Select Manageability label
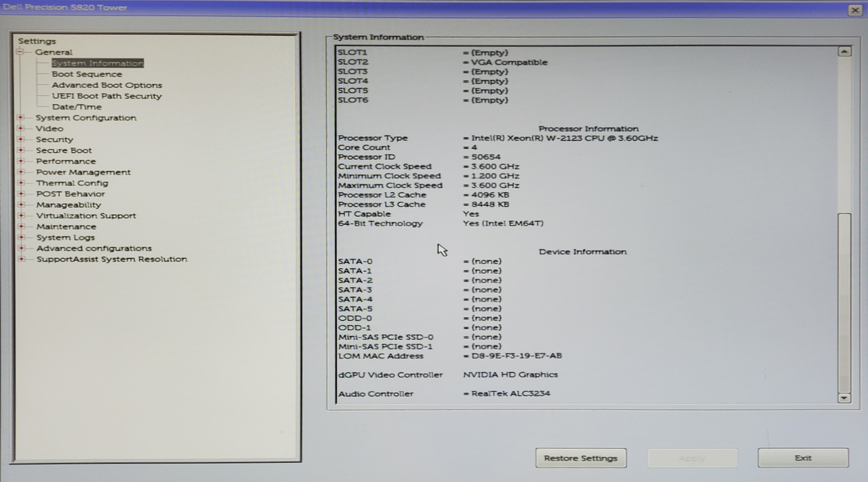This screenshot has height=482, width=868. pos(68,205)
